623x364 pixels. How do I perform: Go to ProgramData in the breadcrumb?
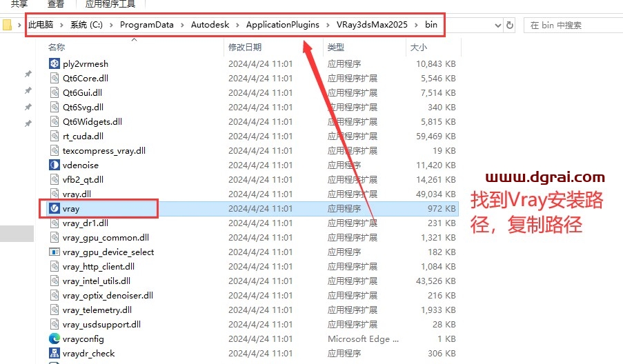click(147, 25)
